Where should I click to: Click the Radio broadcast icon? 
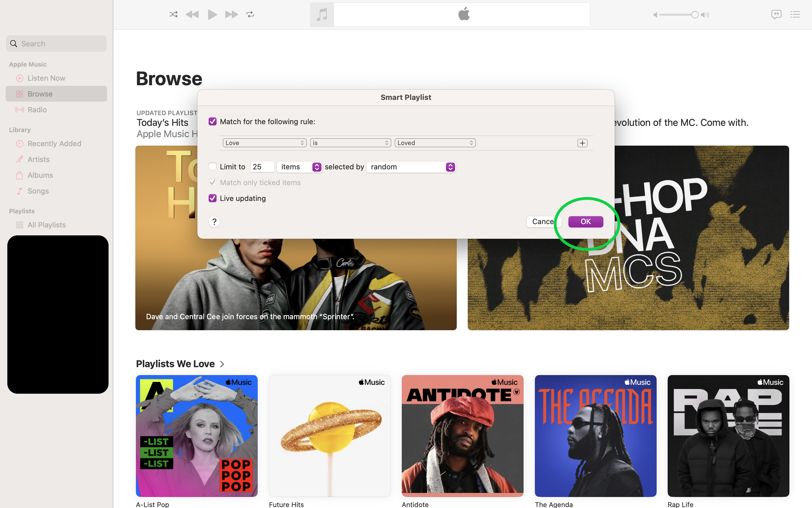click(x=20, y=110)
